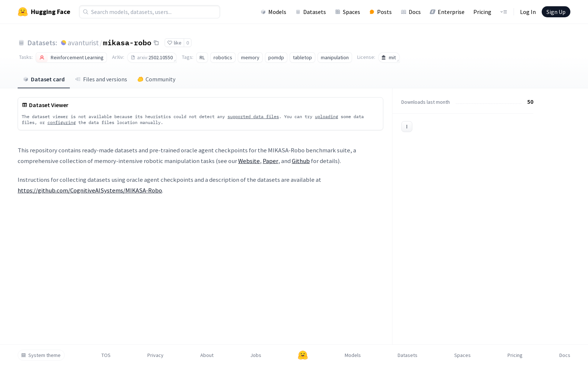
Task: Open Models in the footer
Action: pyautogui.click(x=353, y=355)
